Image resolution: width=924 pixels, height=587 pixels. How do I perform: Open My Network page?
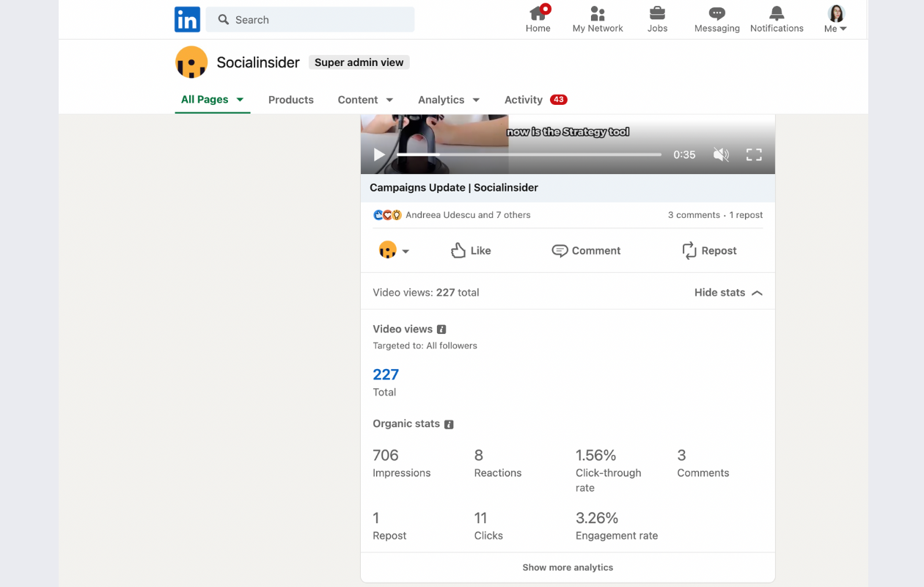tap(598, 19)
